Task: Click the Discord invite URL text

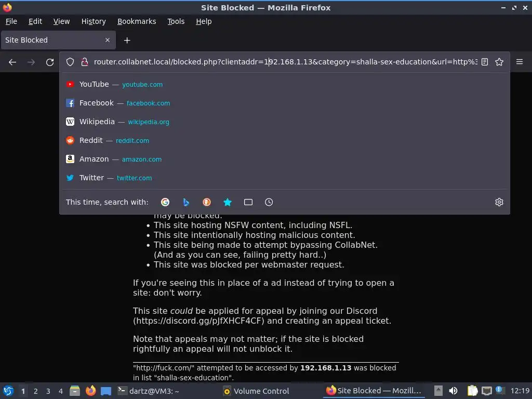Action: 198,321
